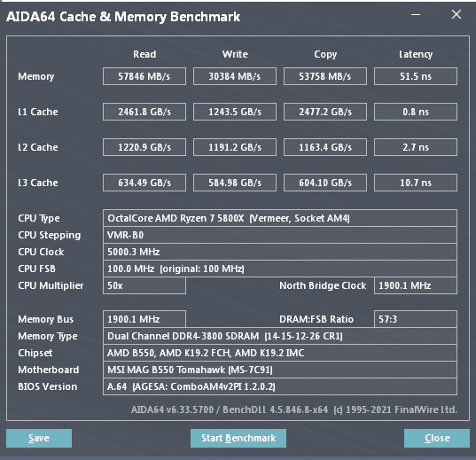476x460 pixels.
Task: Click the Copy column header
Action: click(x=325, y=54)
